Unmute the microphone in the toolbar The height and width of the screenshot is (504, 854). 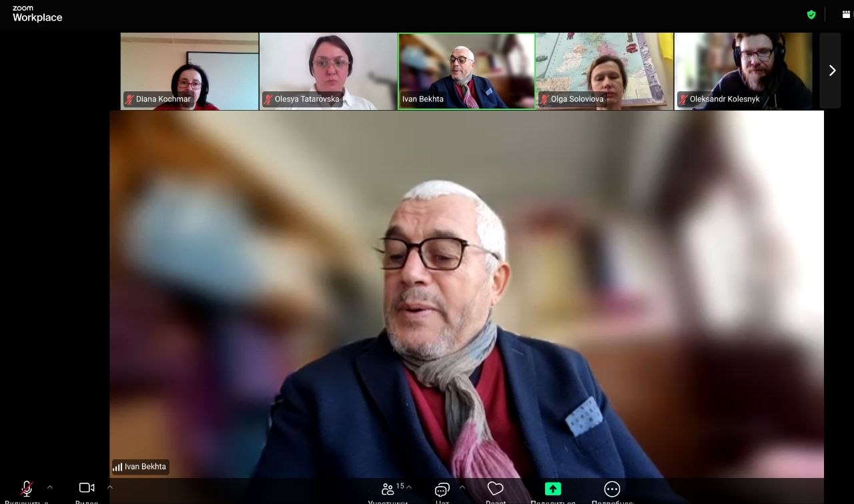27,489
